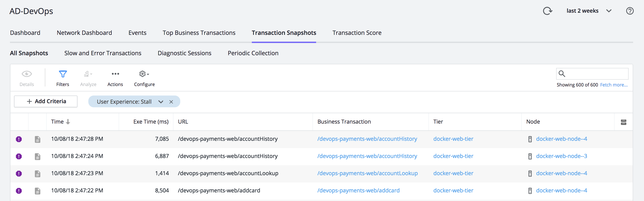The image size is (644, 201).
Task: Open accountHistory business transaction link at 2:47:28 PM
Action: click(x=367, y=139)
